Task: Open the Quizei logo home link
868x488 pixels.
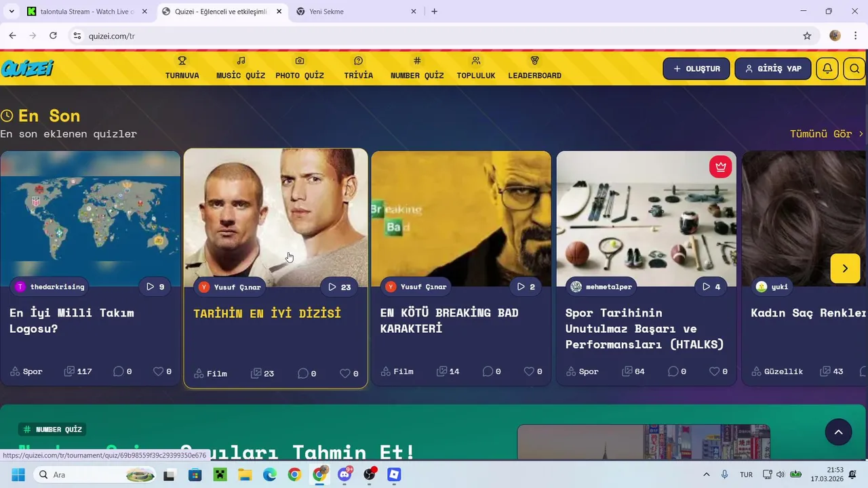Action: pyautogui.click(x=27, y=68)
